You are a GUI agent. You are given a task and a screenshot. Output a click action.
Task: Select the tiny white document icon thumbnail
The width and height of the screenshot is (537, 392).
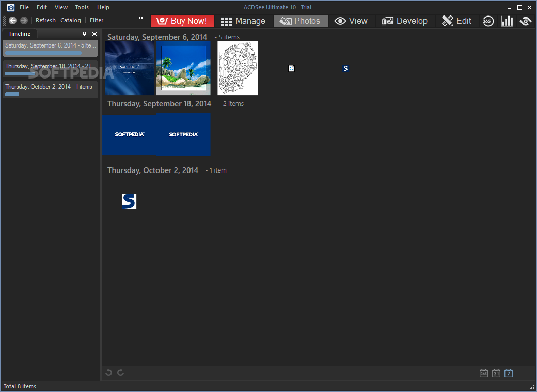tap(291, 68)
